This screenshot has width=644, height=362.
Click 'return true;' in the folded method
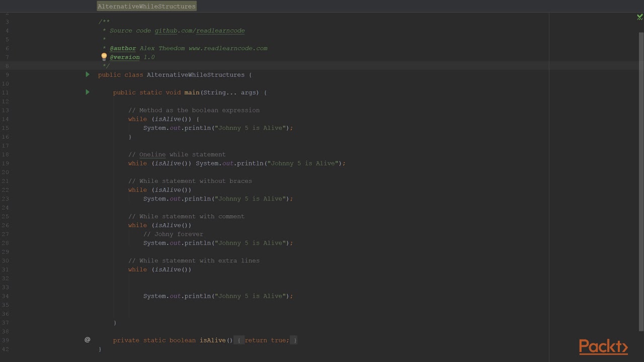267,340
